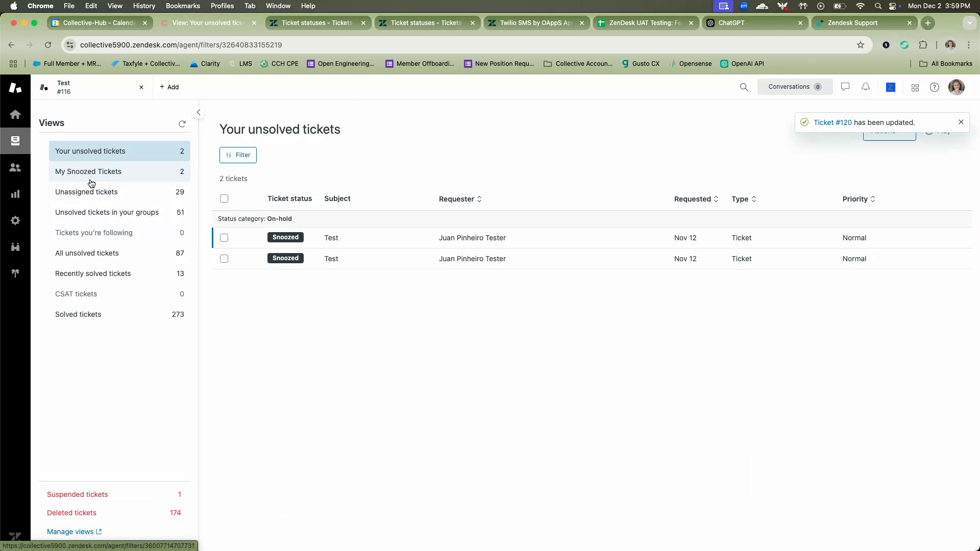
Task: Open the Bookmarks menu in menu bar
Action: point(182,6)
